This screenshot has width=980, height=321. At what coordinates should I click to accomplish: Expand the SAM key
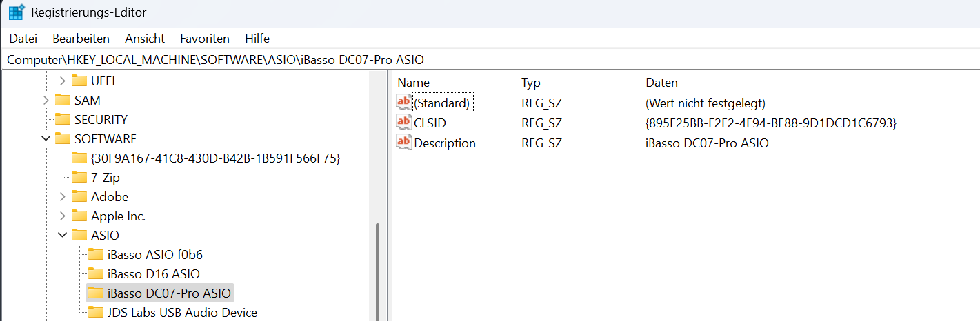tap(46, 100)
